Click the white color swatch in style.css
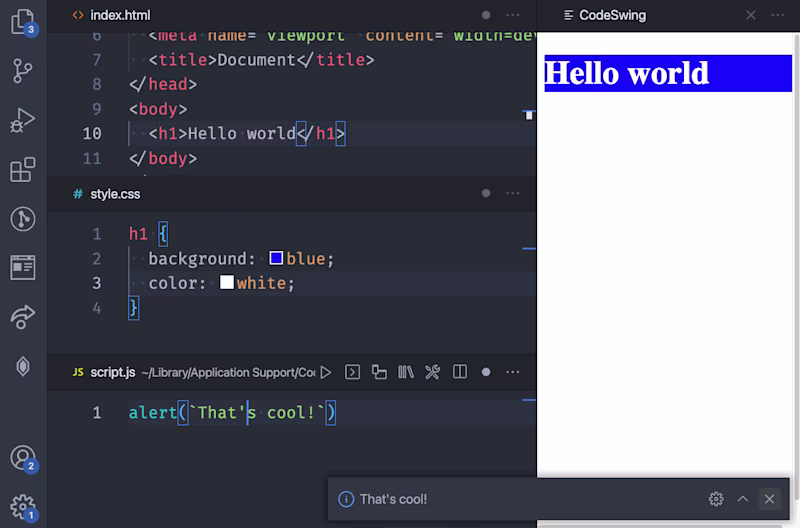This screenshot has height=528, width=800. point(227,282)
